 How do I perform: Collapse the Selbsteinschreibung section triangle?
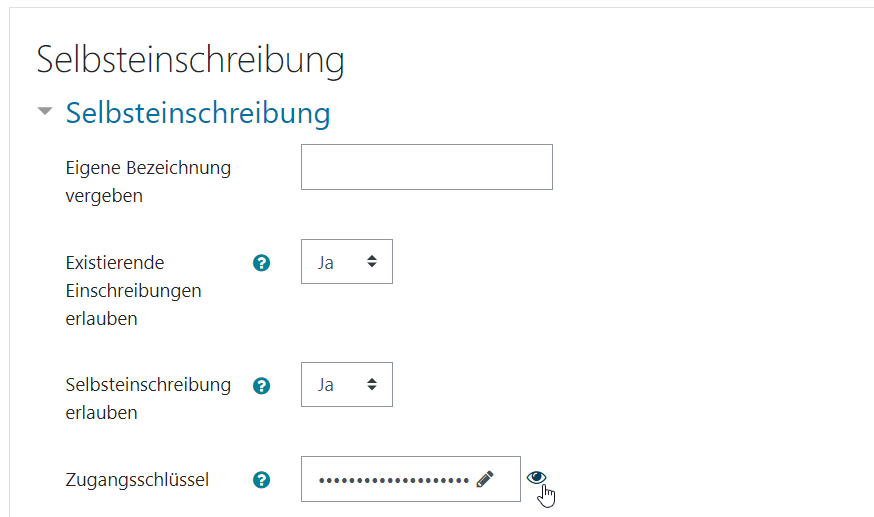click(45, 111)
